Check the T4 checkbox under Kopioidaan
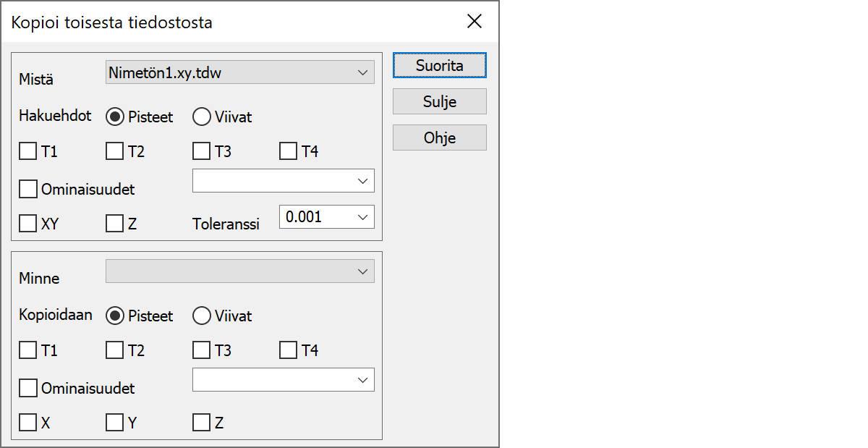Screen dimensions: 868x448 point(289,350)
